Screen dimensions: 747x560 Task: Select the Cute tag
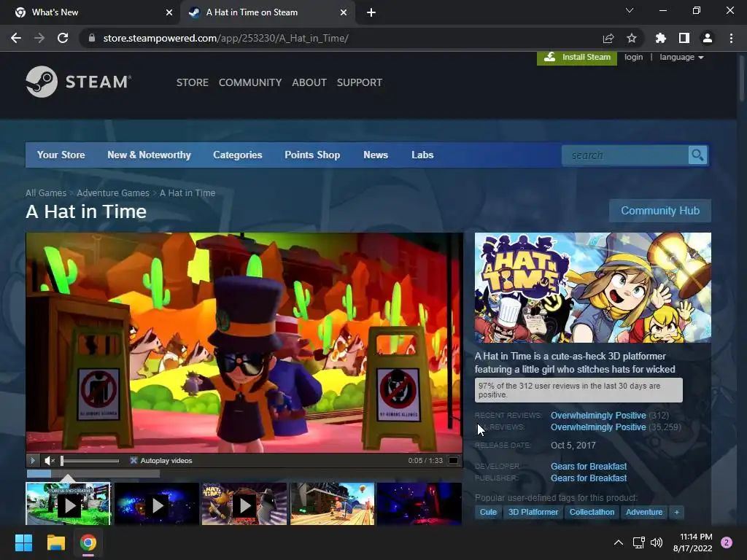coord(488,512)
